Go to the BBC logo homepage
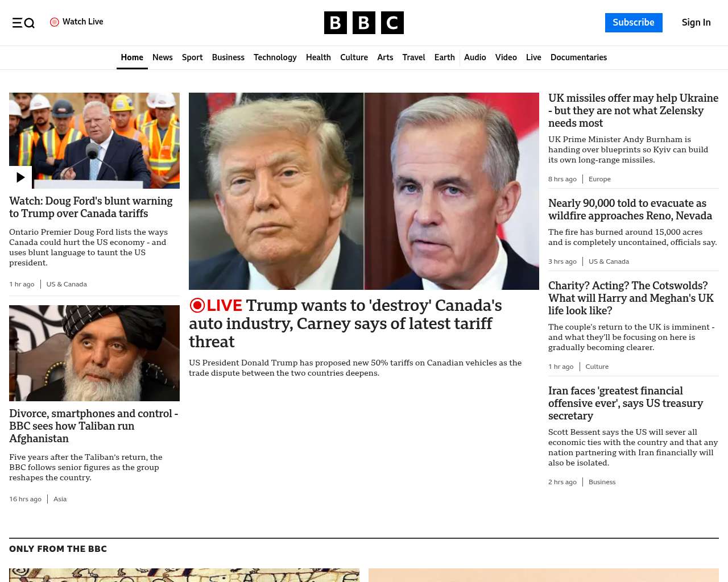Image resolution: width=728 pixels, height=582 pixels. [364, 23]
